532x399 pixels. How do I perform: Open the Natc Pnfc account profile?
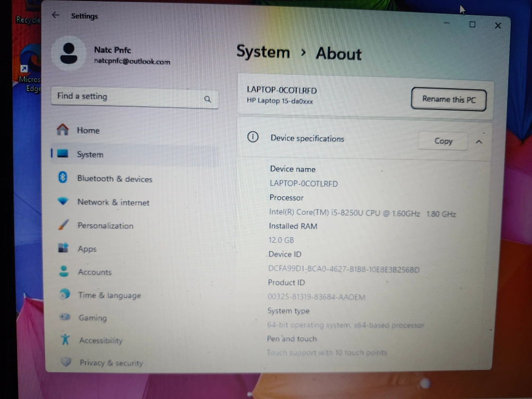112,55
